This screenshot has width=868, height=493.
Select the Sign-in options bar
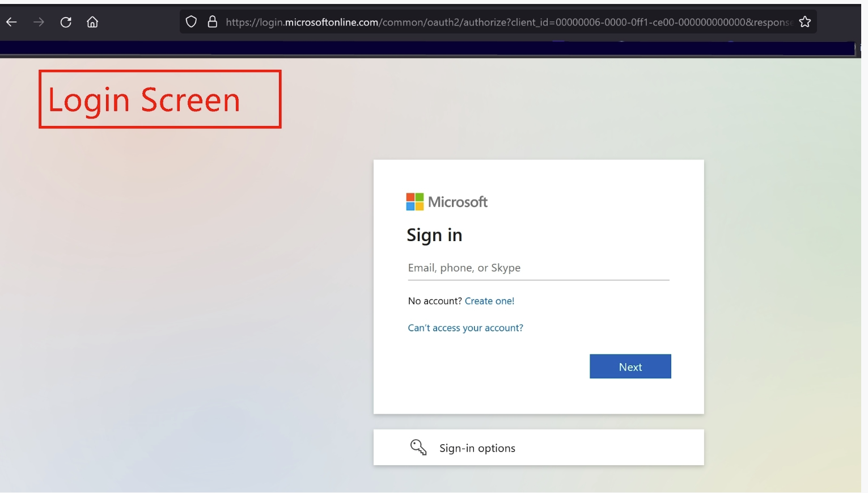pyautogui.click(x=538, y=447)
